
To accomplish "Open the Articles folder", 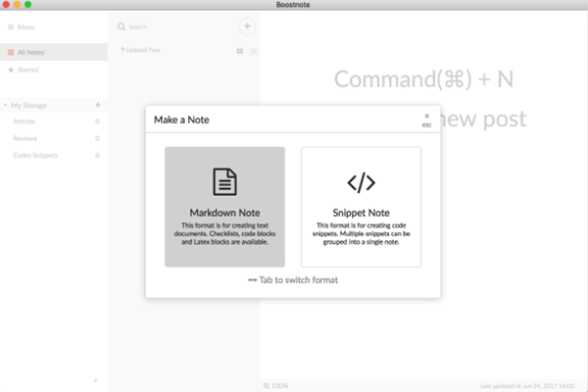I will click(54, 122).
